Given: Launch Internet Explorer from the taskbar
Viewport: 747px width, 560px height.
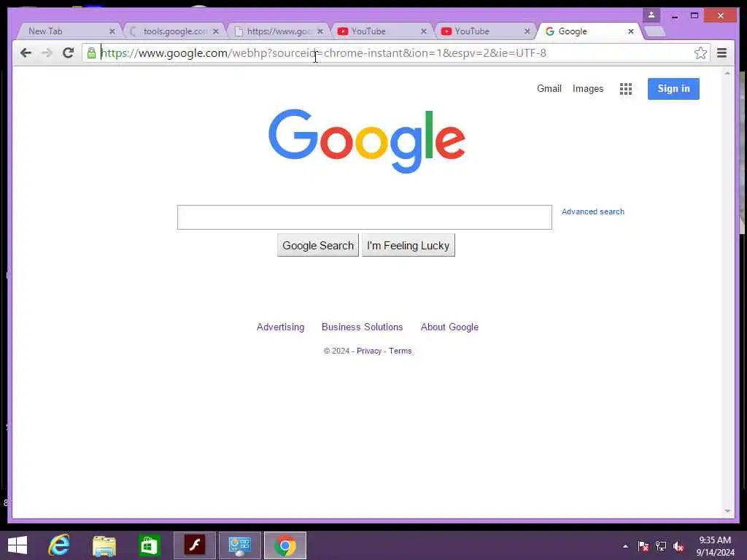Looking at the screenshot, I should (59, 545).
